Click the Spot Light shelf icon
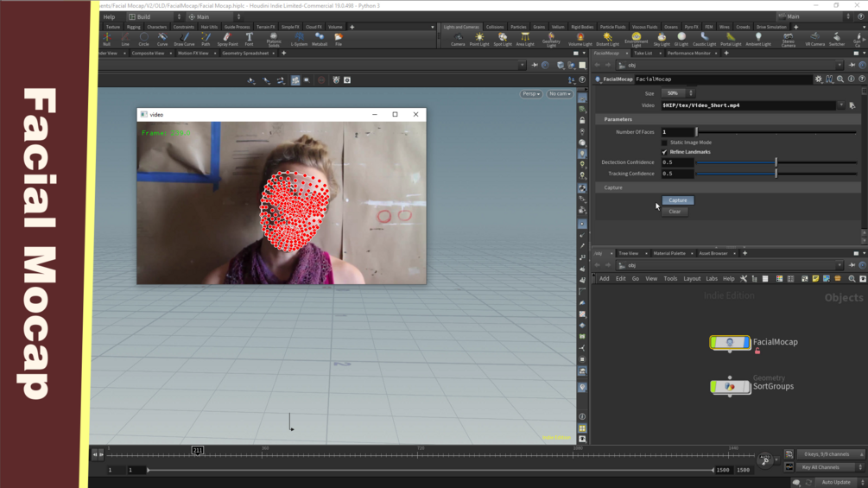Image resolution: width=868 pixels, height=488 pixels. point(502,39)
